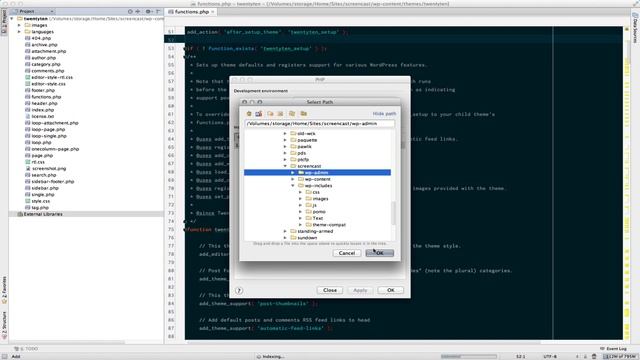Expand the languages folder in Project tree
The image size is (640, 360).
coord(19,32)
